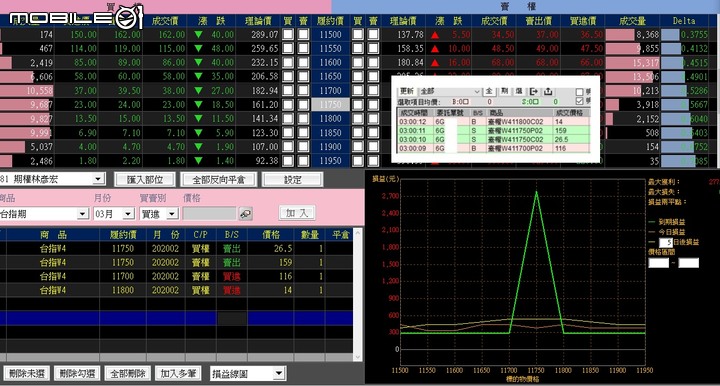Tick put 買 checkbox for strike 11600
Viewport: 720px width, 386px height.
(358, 62)
